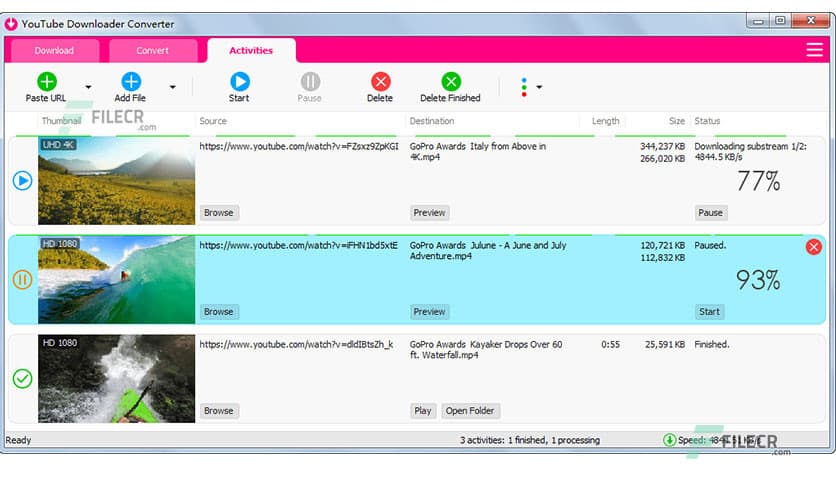This screenshot has width=836, height=484.
Task: Expand the colored dots options dropdown arrow
Action: tap(539, 87)
